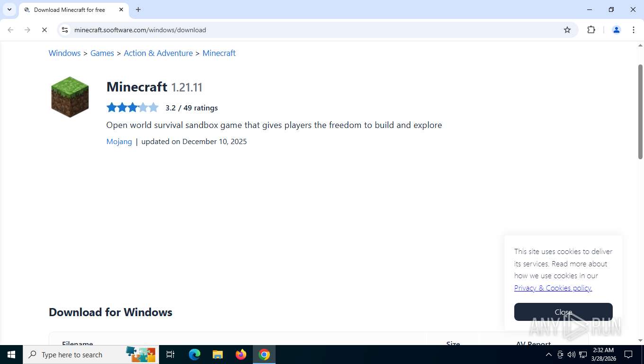Open the tab search dropdown arrow
The image size is (644, 364).
click(9, 9)
